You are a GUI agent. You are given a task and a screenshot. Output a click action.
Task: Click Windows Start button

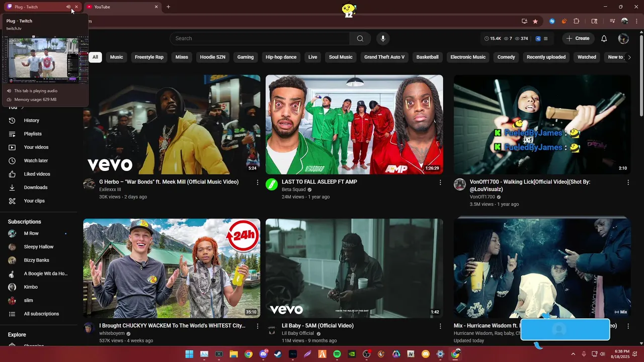click(x=189, y=354)
